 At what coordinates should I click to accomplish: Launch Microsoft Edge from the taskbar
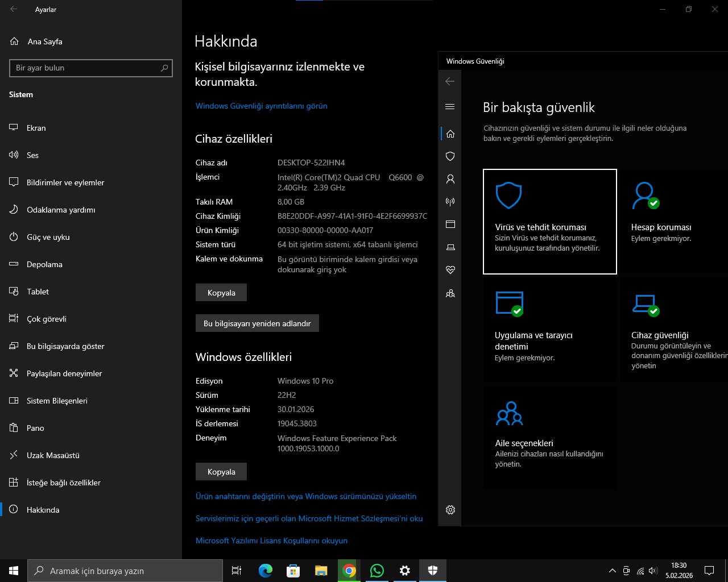click(265, 571)
